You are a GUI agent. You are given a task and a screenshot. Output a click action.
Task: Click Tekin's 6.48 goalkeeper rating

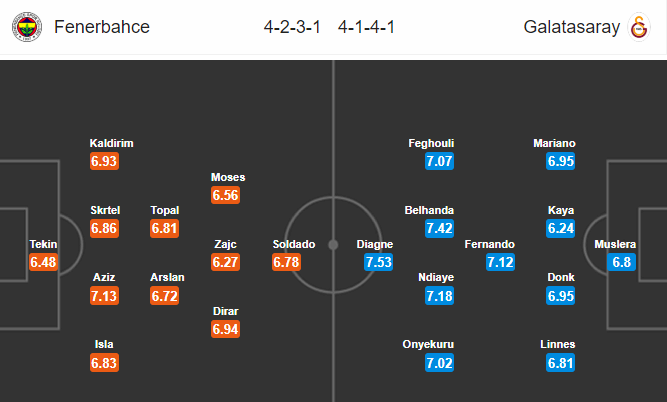pos(43,262)
